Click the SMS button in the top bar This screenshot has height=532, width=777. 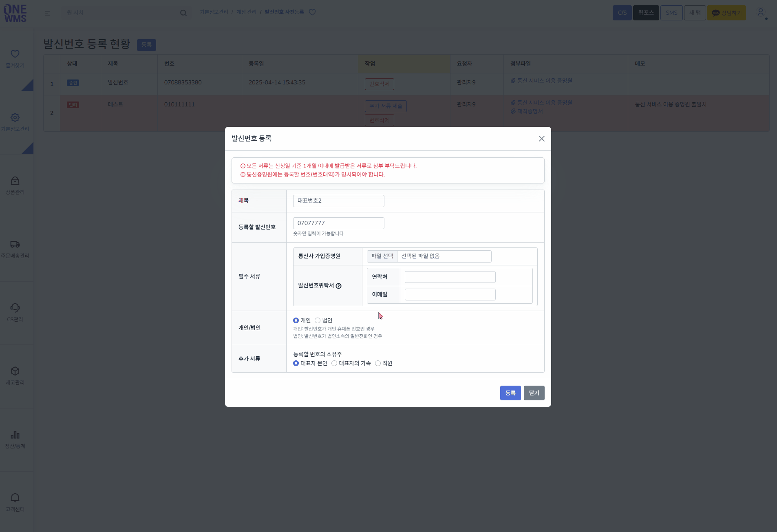coord(671,13)
